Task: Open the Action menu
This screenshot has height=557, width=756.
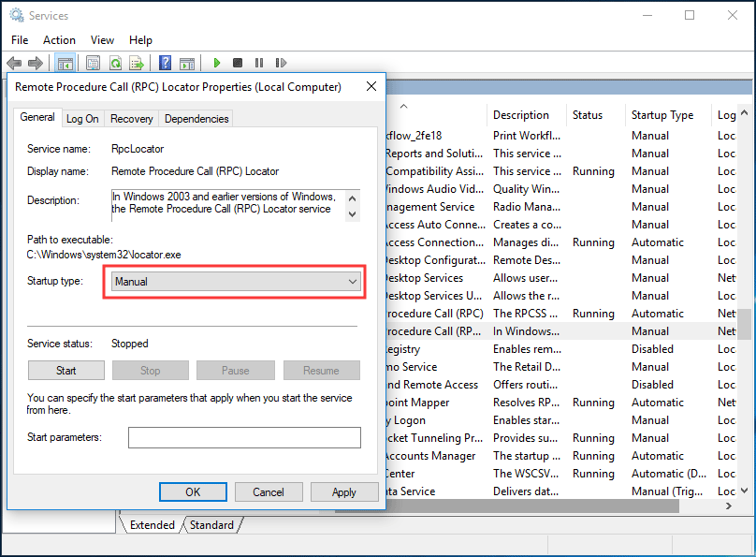Action: pos(59,40)
